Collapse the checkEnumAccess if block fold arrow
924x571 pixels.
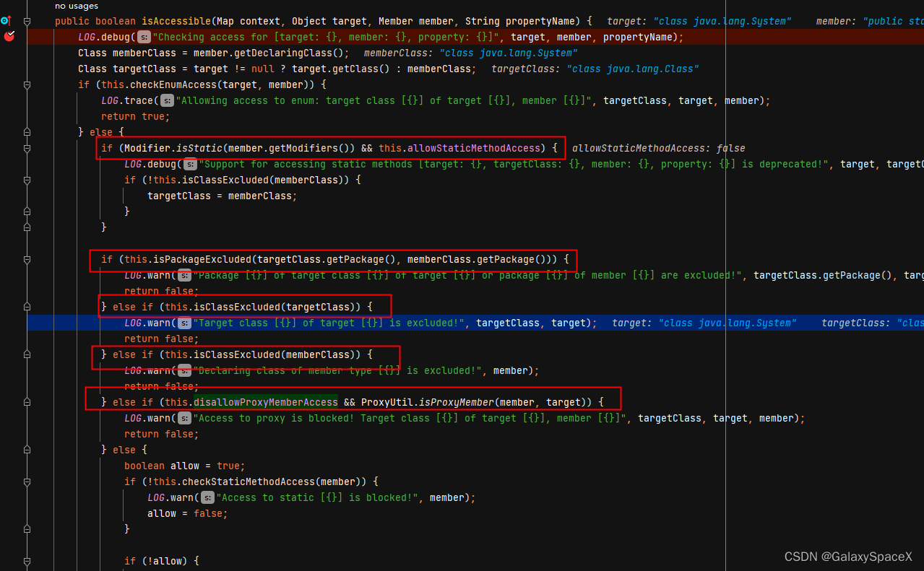tap(27, 84)
